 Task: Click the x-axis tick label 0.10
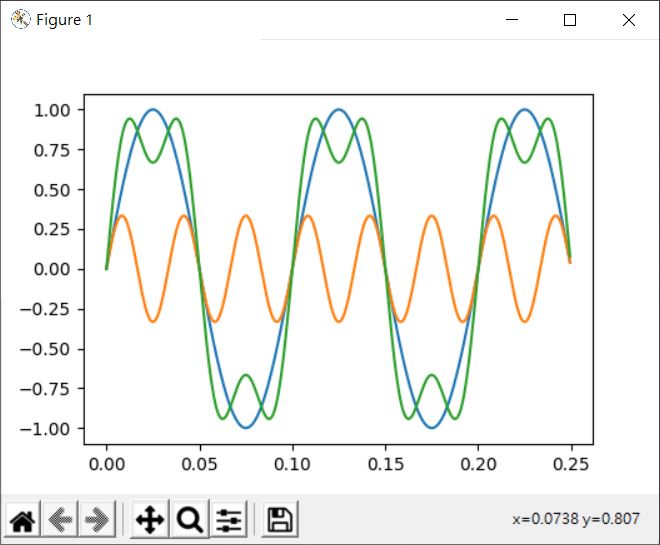293,465
